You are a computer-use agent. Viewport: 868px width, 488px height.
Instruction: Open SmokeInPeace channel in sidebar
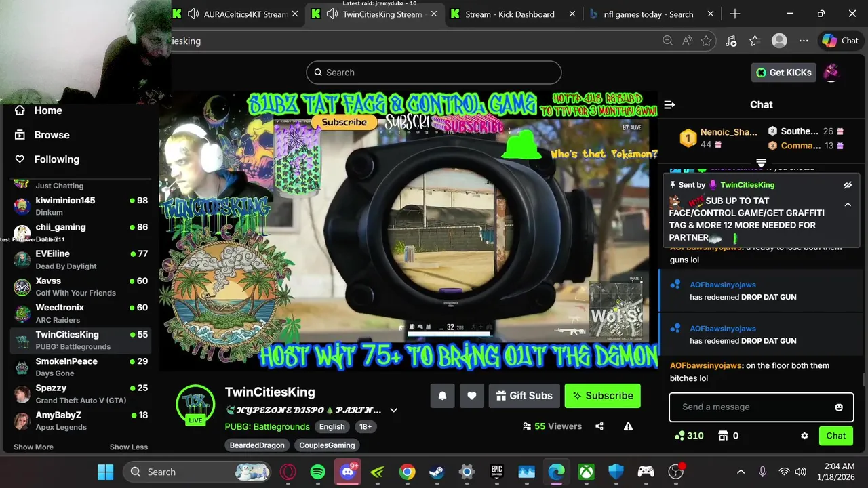point(81,367)
